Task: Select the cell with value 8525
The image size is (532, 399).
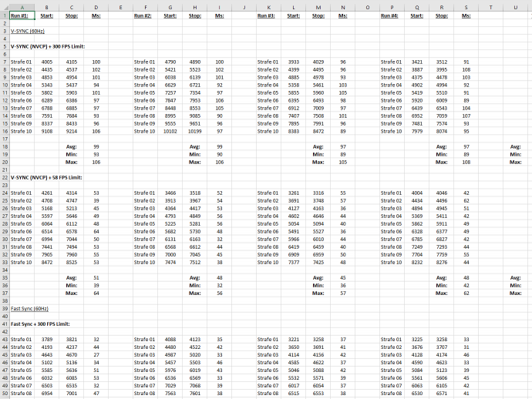Action: (x=71, y=263)
